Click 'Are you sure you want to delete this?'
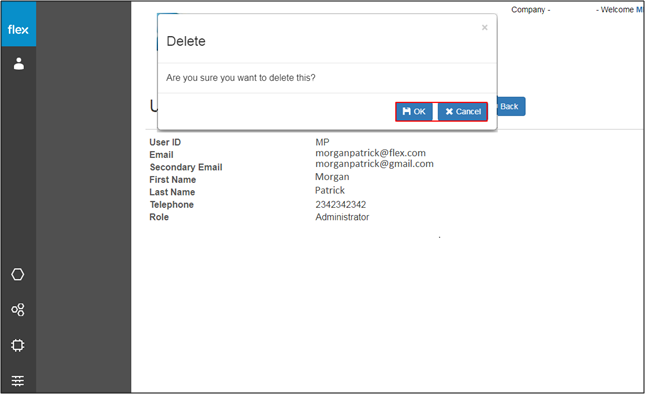 point(241,78)
